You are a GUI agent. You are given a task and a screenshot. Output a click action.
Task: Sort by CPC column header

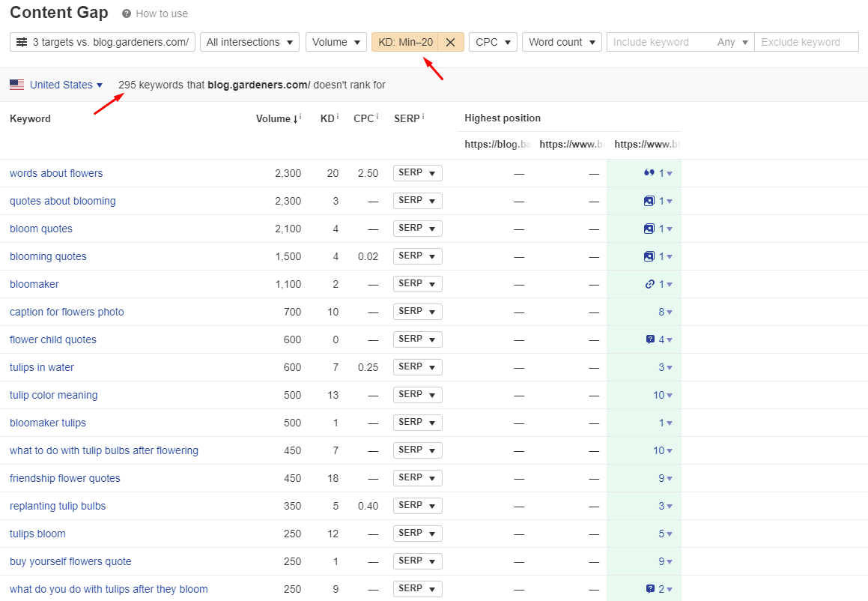pyautogui.click(x=364, y=118)
